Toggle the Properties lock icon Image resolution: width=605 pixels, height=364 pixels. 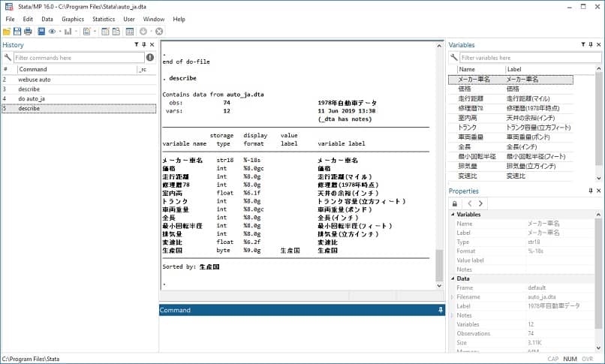455,203
